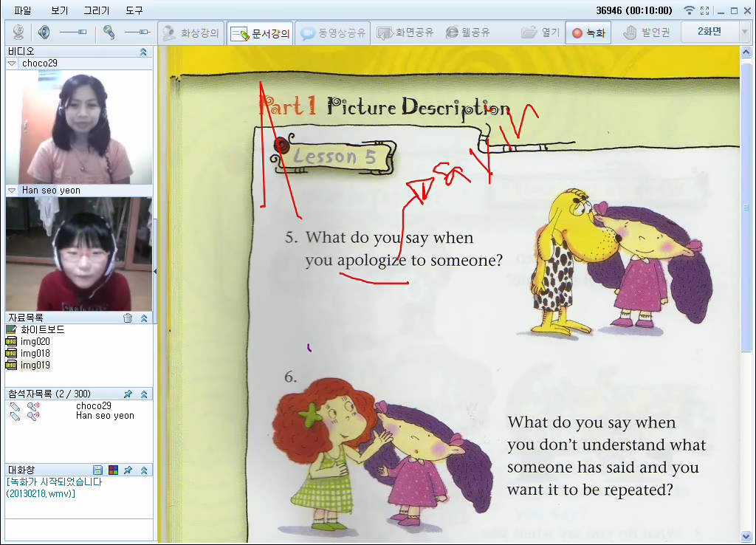Image resolution: width=756 pixels, height=545 pixels.
Task: Click the 열기 open folder button
Action: click(540, 32)
